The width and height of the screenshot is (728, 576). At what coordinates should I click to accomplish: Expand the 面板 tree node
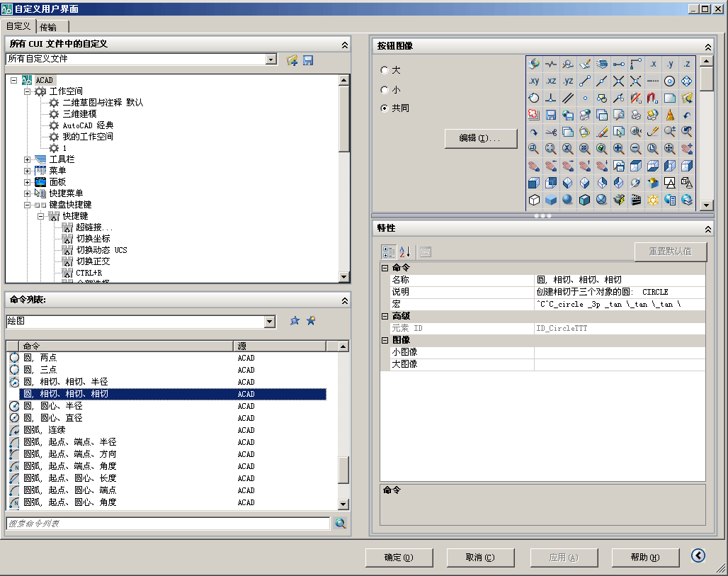pos(27,182)
